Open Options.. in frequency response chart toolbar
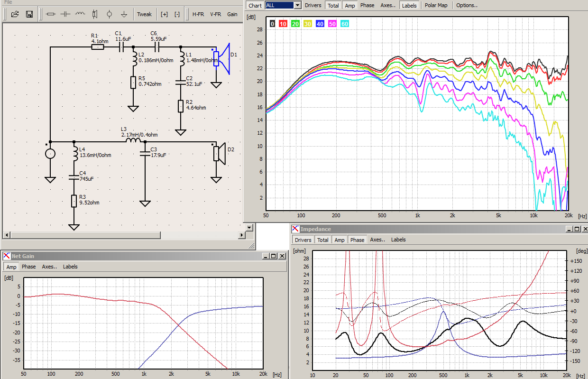588x379 pixels. pos(467,6)
